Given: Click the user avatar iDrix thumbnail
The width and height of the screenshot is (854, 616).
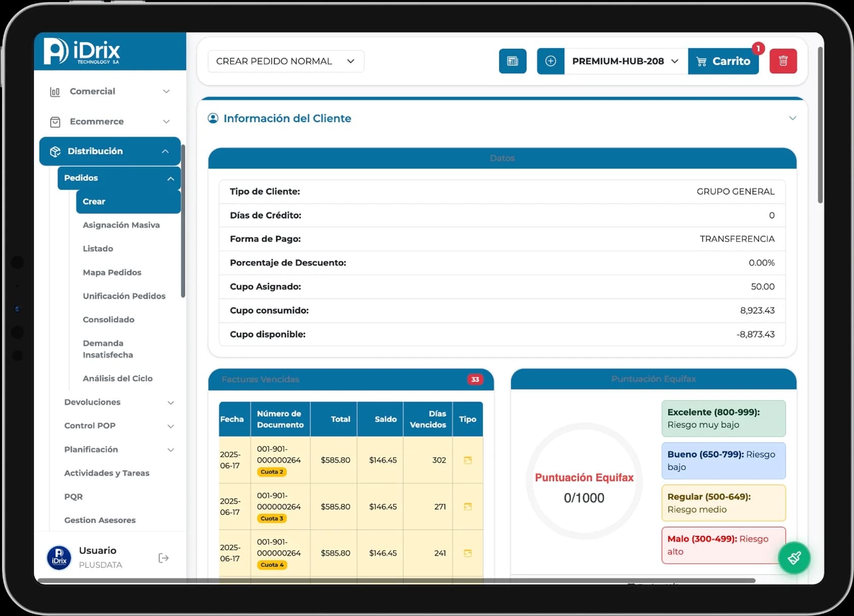Looking at the screenshot, I should coord(59,557).
